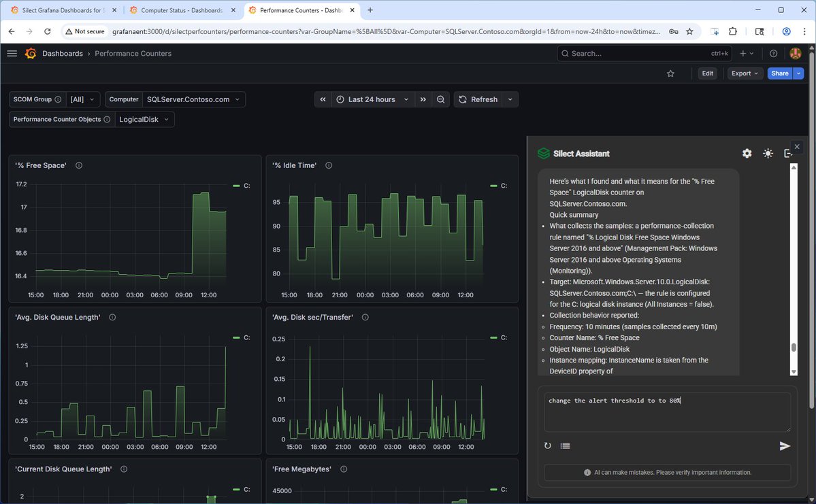Switch to the Computer Status browser tab

pyautogui.click(x=180, y=10)
